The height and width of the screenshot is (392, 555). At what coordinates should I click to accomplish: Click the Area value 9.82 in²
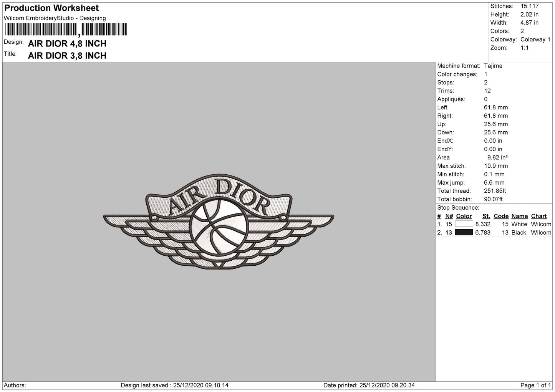click(x=497, y=158)
